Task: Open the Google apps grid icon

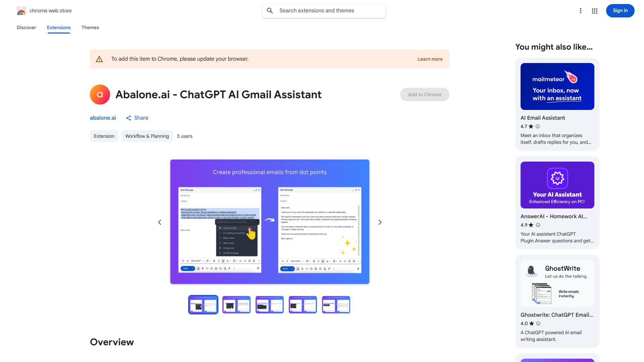Action: pyautogui.click(x=595, y=11)
